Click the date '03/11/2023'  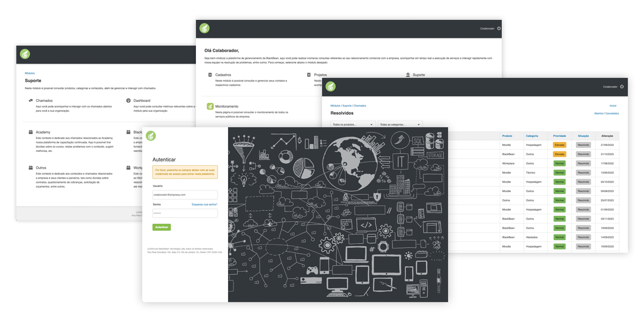tap(608, 219)
